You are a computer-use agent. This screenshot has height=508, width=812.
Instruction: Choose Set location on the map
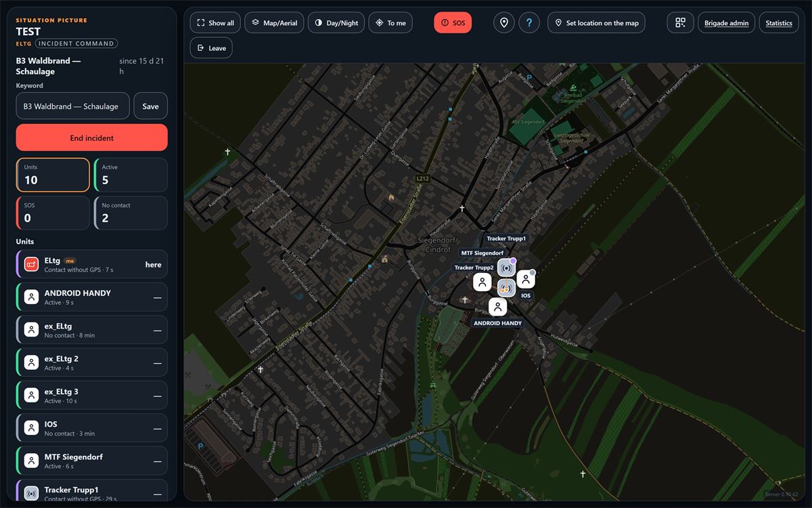(596, 23)
